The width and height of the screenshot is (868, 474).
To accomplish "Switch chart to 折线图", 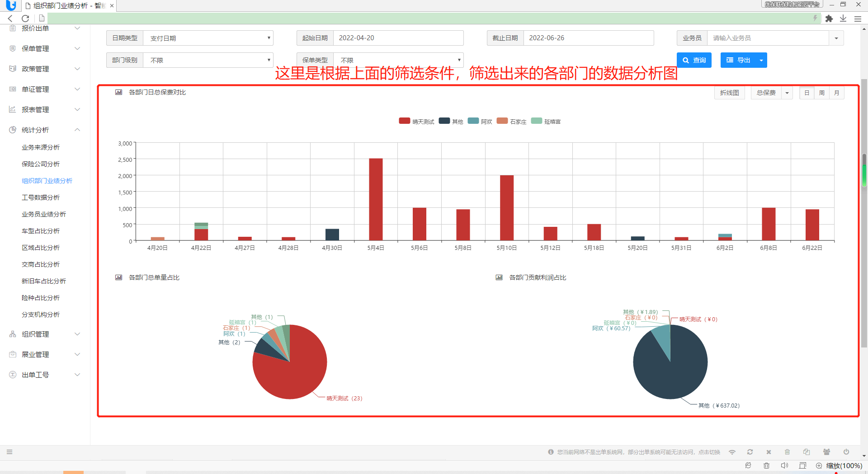I will click(729, 93).
